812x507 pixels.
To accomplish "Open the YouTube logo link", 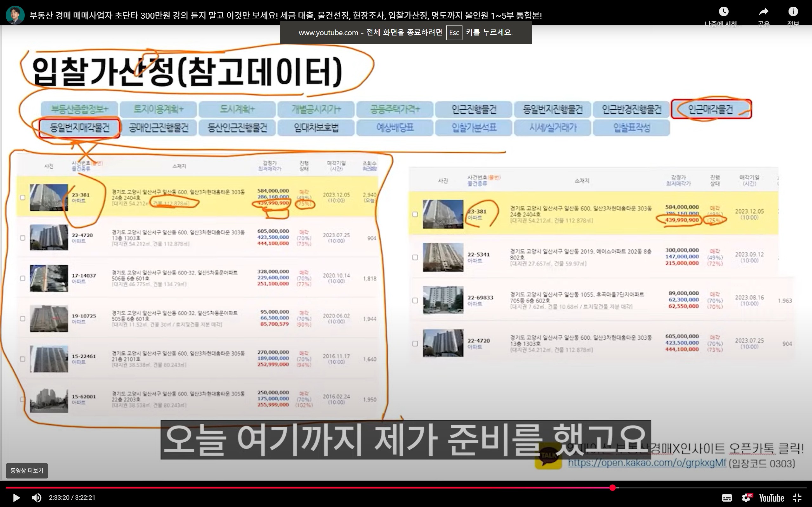I will pyautogui.click(x=771, y=498).
